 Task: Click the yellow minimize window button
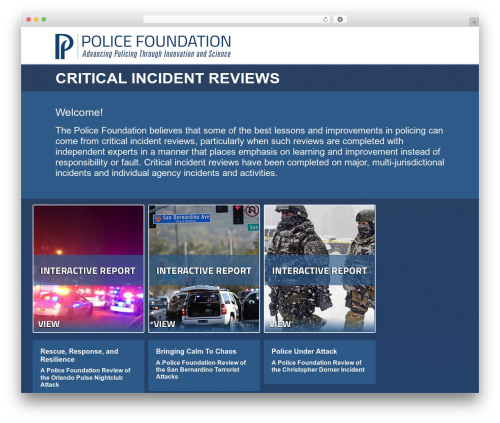[36, 19]
